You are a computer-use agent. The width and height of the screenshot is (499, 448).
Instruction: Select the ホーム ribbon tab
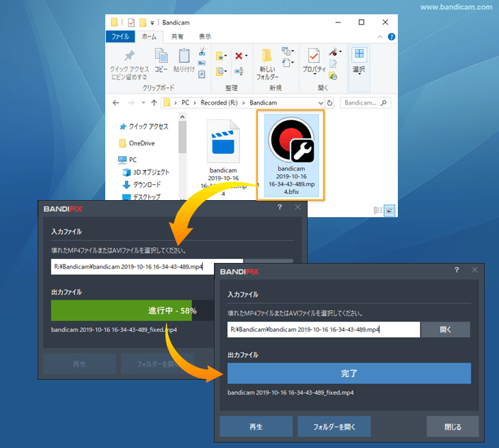[149, 37]
